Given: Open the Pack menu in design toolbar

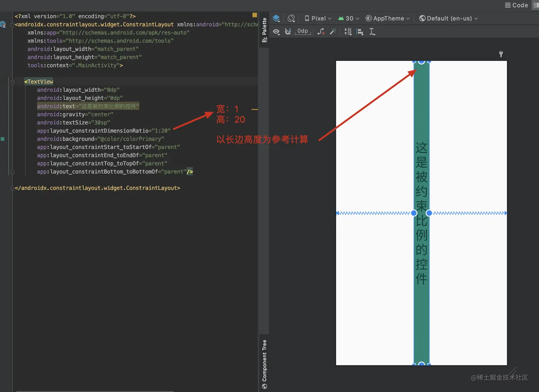Looking at the screenshot, I should 348,32.
